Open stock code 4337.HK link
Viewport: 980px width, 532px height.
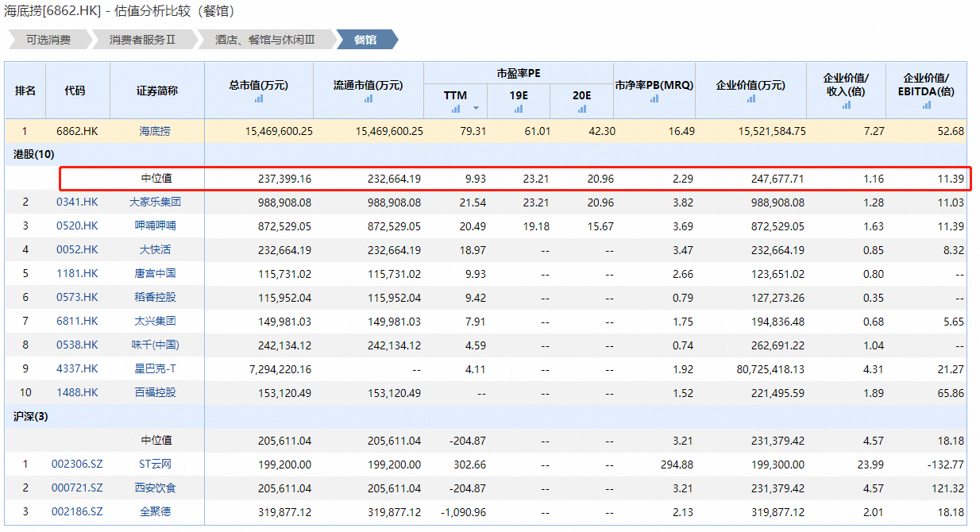tap(77, 368)
